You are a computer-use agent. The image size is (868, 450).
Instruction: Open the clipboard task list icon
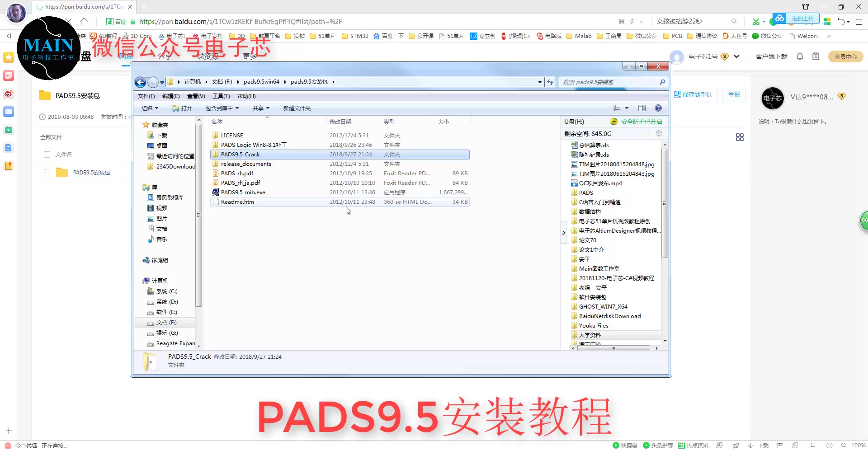[x=816, y=56]
